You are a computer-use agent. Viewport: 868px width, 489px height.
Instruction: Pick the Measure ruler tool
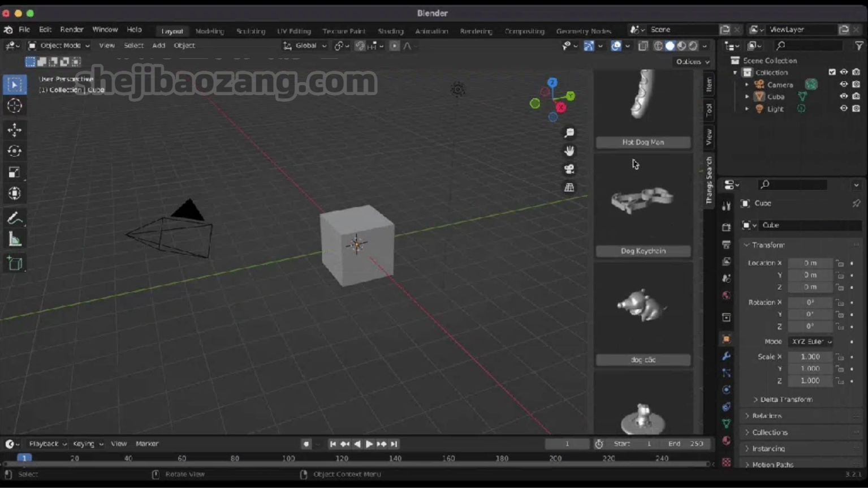(x=15, y=240)
